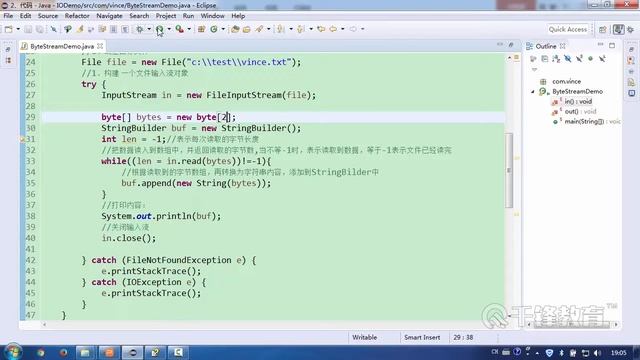Click the green Run button icon
640x360 pixels.
pyautogui.click(x=159, y=29)
